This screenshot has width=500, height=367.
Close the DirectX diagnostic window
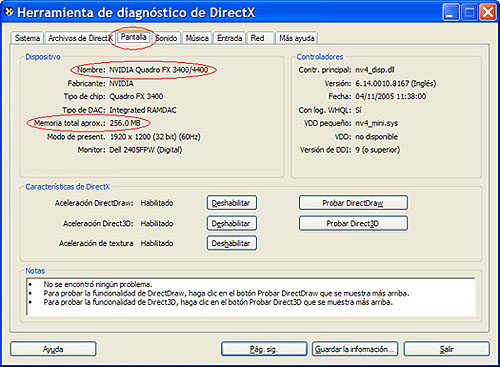click(x=488, y=13)
